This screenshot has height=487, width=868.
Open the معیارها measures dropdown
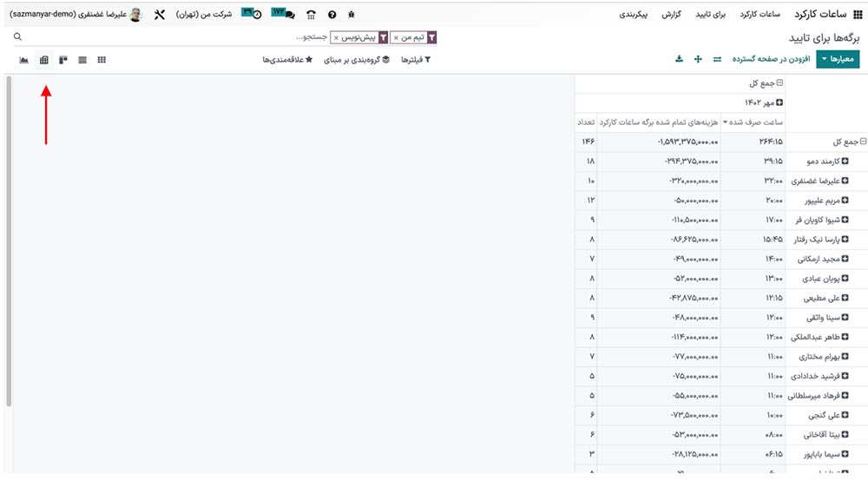click(837, 59)
